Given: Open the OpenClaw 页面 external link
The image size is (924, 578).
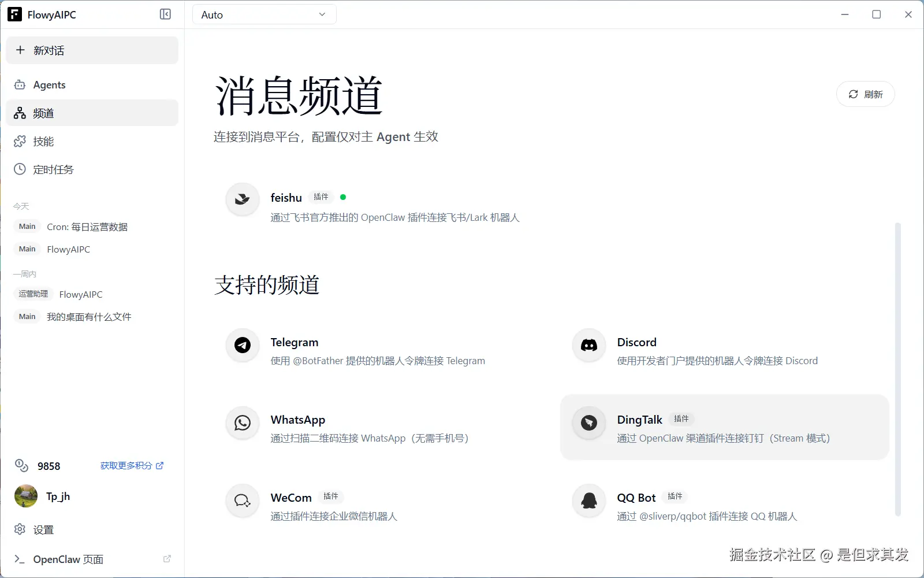Looking at the screenshot, I should (x=68, y=559).
